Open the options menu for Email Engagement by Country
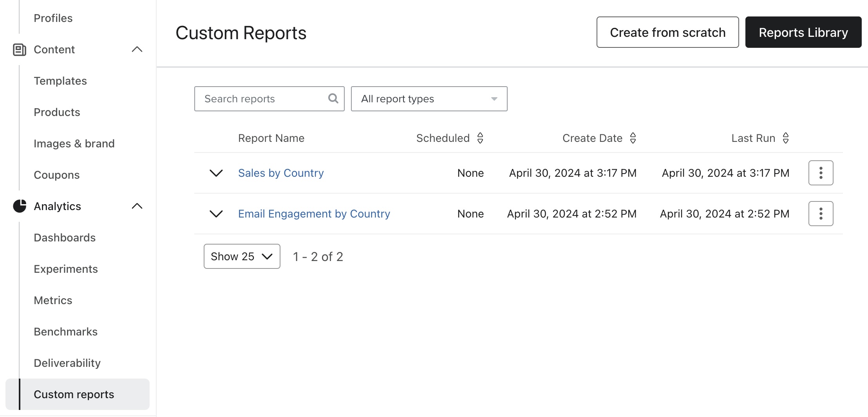868x417 pixels. pyautogui.click(x=821, y=213)
